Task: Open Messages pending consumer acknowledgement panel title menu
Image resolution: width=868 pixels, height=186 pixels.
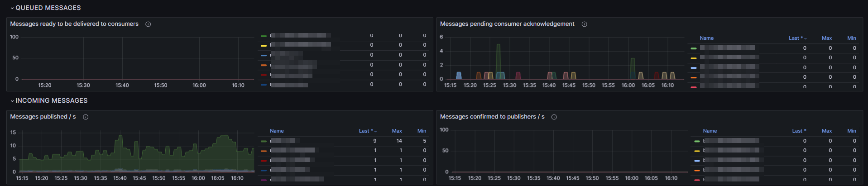Action: (x=507, y=24)
